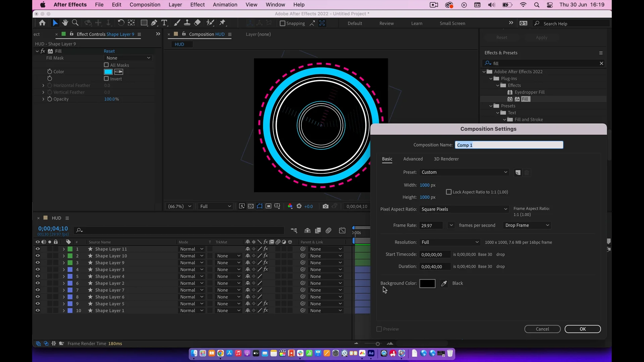Screen dimensions: 644x362
Task: Check the Invert option for Fill
Action: tap(106, 79)
